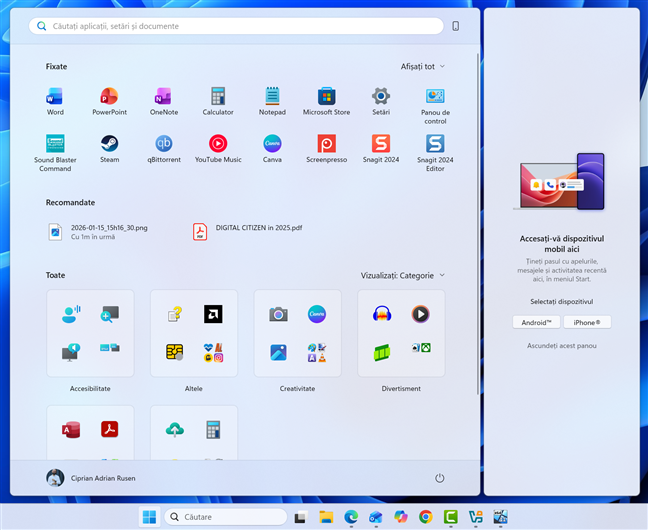Open Ciprian Adrian Rusen user account
This screenshot has width=648, height=530.
pos(91,478)
